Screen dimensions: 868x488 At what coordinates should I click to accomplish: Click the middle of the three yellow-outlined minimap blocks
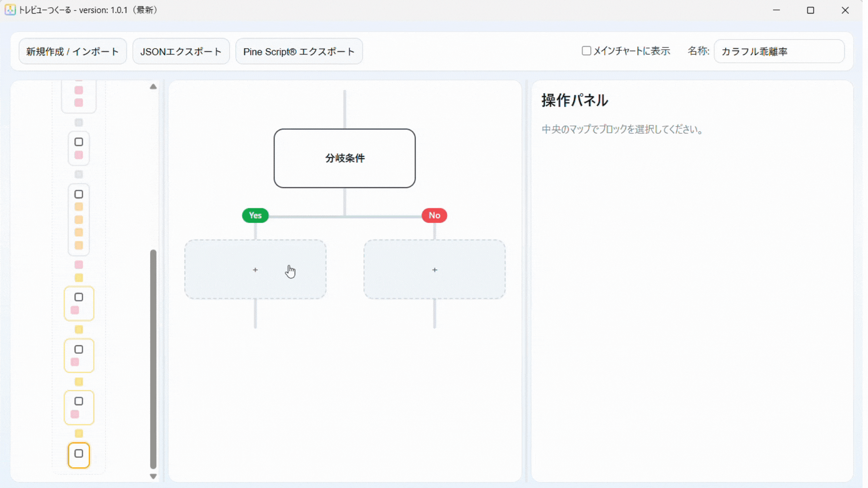coord(79,356)
